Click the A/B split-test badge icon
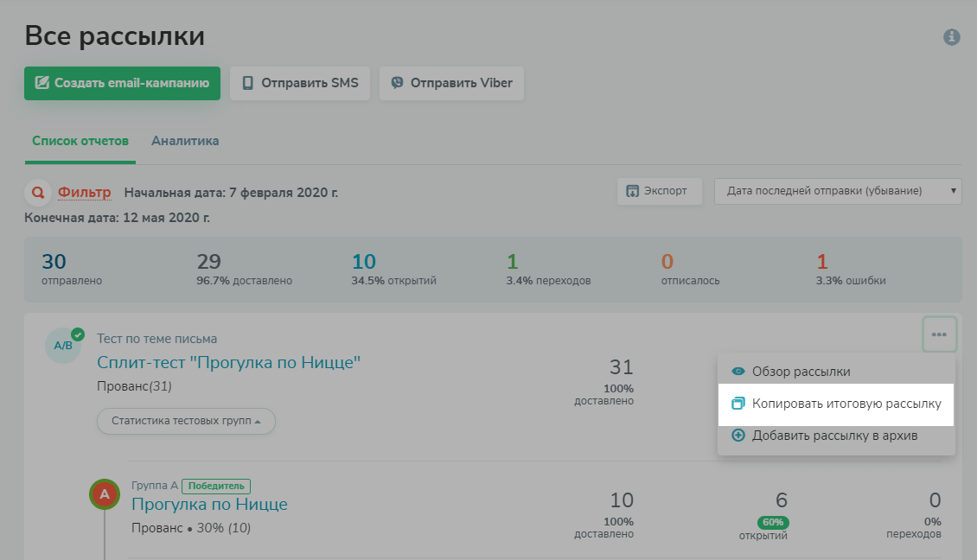This screenshot has width=977, height=560. (63, 346)
